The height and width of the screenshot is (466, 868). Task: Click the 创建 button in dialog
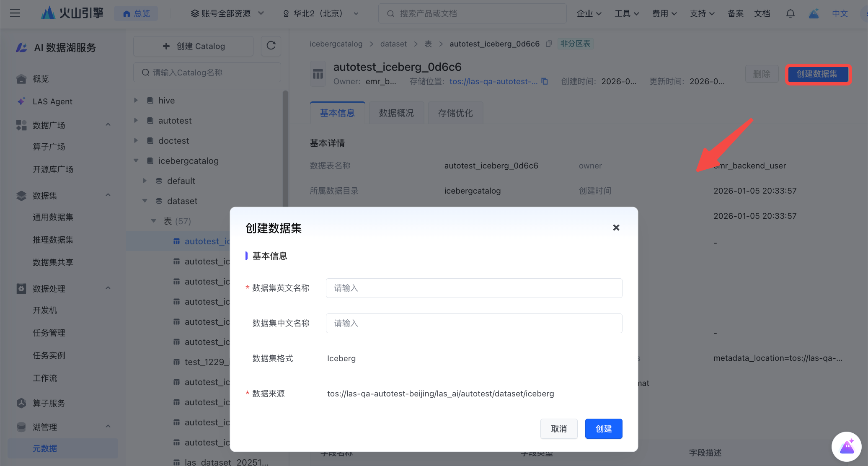[603, 429]
